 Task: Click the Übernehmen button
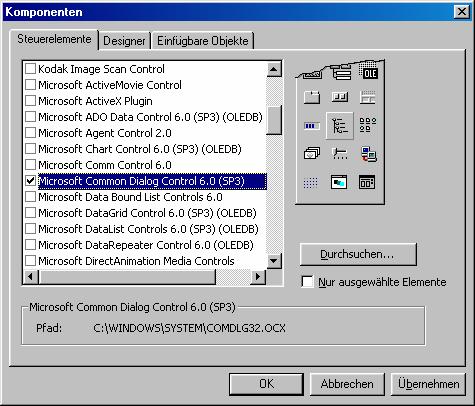[428, 384]
